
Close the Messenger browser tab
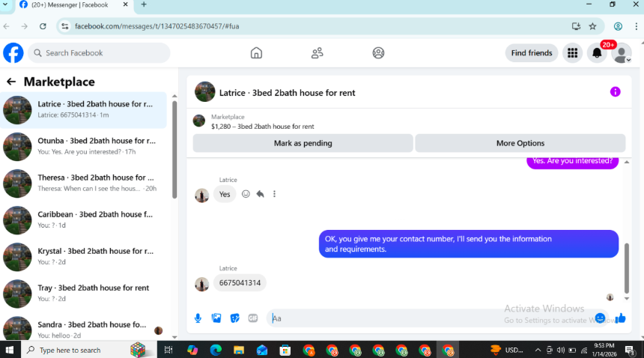click(x=125, y=4)
